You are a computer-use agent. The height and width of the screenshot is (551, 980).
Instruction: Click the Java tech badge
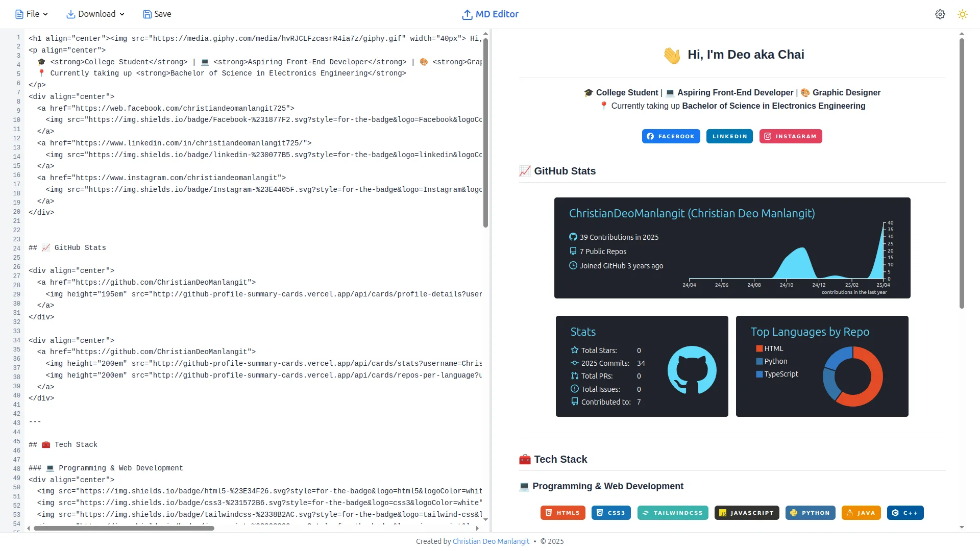point(861,513)
